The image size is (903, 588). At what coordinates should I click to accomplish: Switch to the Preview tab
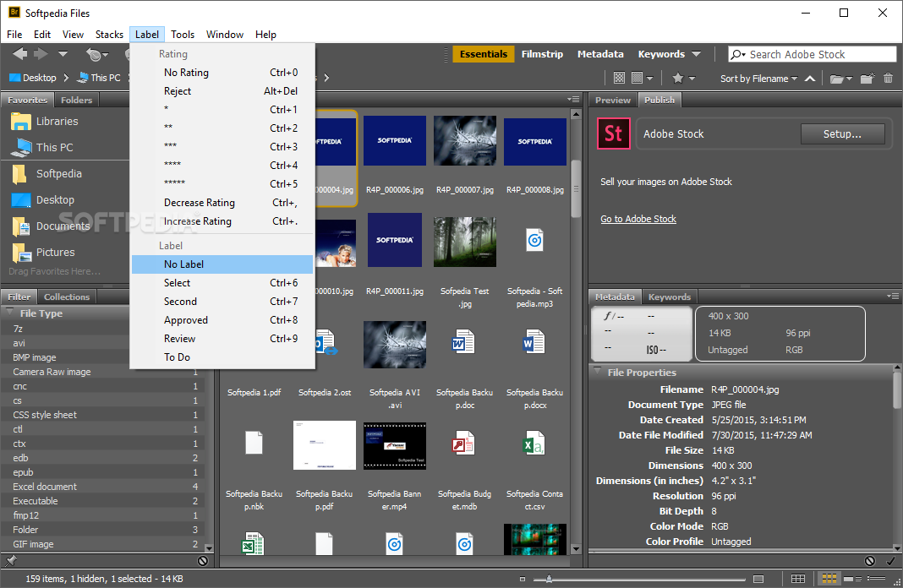613,100
